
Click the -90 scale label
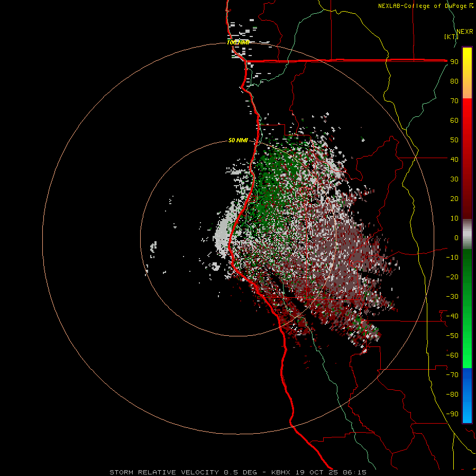coord(452,414)
